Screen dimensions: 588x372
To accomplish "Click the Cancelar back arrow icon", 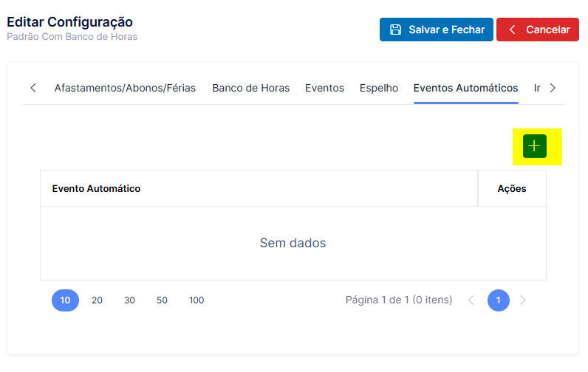I will pyautogui.click(x=512, y=30).
